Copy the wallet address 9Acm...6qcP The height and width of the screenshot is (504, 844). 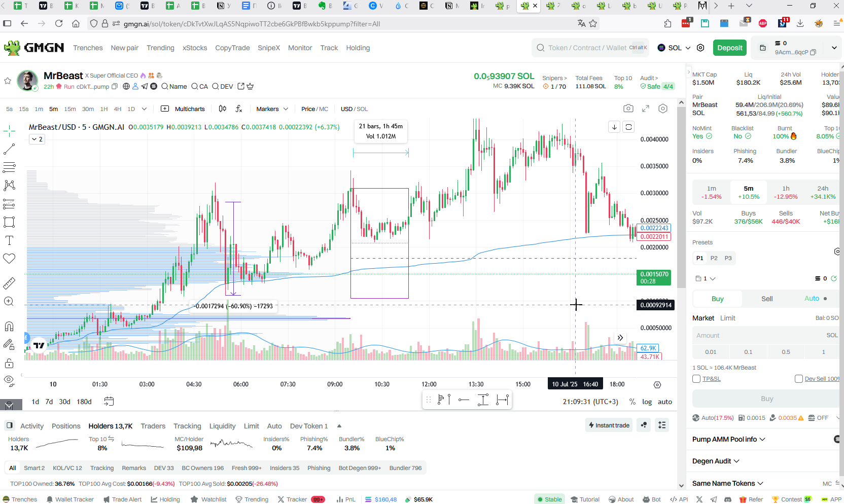tap(813, 52)
